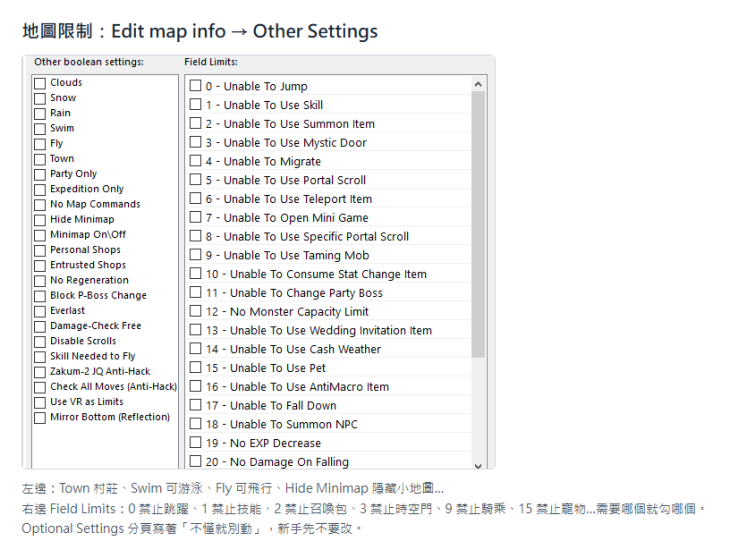Toggle Mirror Bottom (Reflection) checkbox
Screen dimensions: 730x558
40,418
